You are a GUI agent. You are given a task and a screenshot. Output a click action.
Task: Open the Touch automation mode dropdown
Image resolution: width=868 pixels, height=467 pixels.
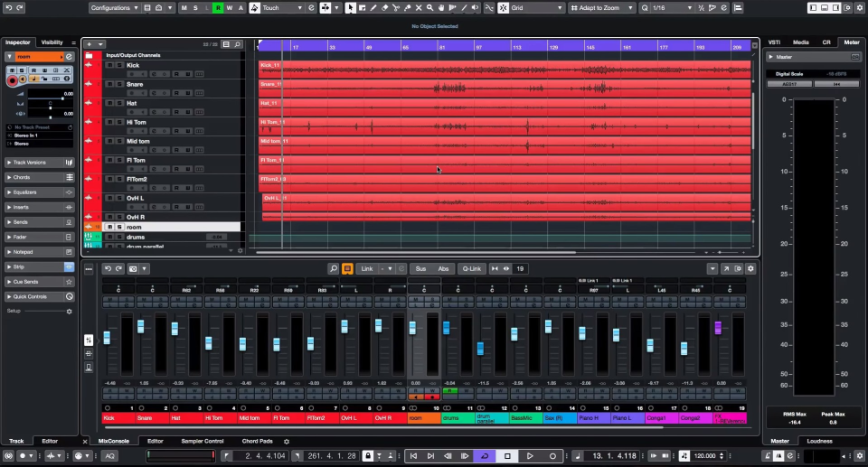pos(282,8)
